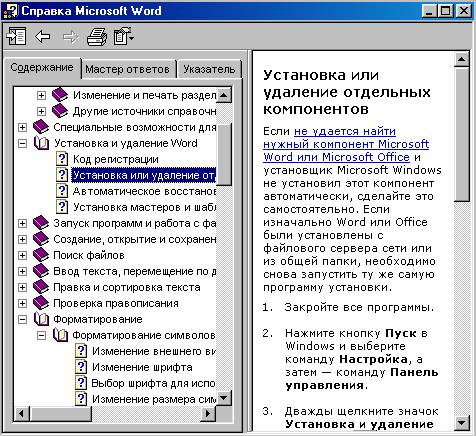476x436 pixels.
Task: Click open book icon beside Форматирование
Action: [x=41, y=319]
